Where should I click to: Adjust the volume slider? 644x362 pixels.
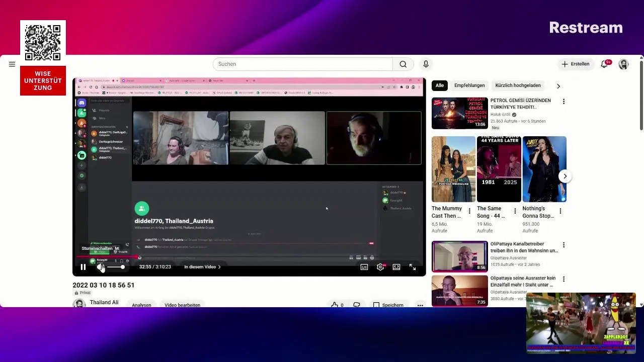116,267
